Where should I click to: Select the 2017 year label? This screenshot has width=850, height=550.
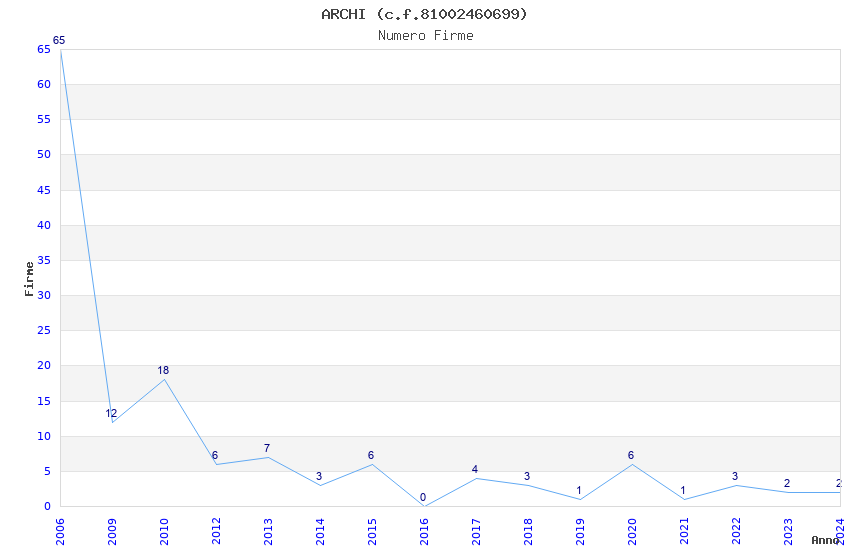(x=476, y=532)
